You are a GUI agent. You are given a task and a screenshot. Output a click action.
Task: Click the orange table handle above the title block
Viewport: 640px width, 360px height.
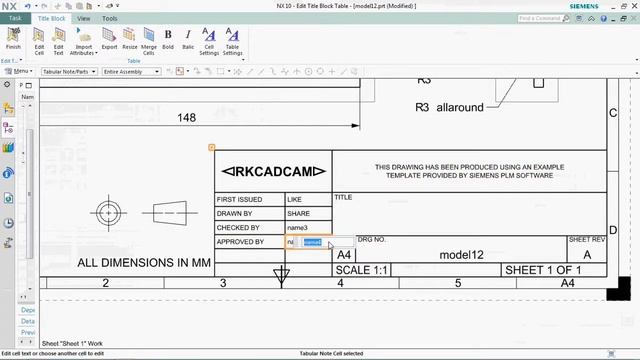tap(211, 147)
